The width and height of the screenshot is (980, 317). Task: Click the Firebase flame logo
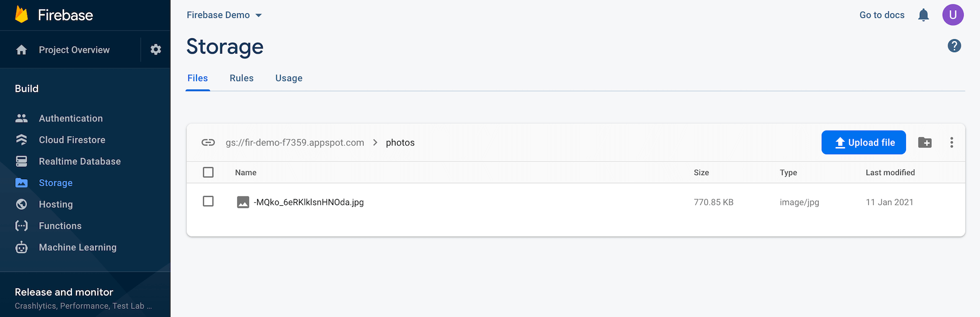pyautogui.click(x=21, y=15)
